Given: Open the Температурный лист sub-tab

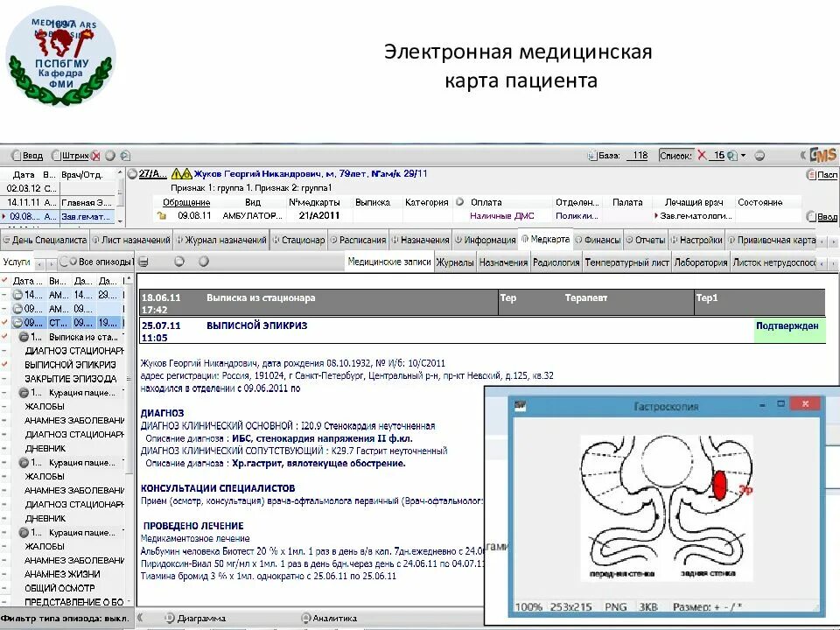Looking at the screenshot, I should coord(626,262).
